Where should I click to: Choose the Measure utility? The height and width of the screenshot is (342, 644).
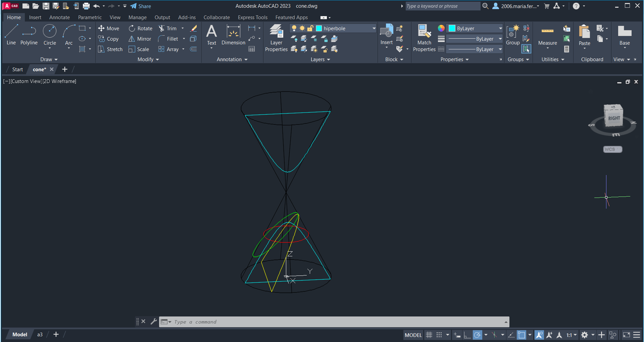pyautogui.click(x=547, y=35)
